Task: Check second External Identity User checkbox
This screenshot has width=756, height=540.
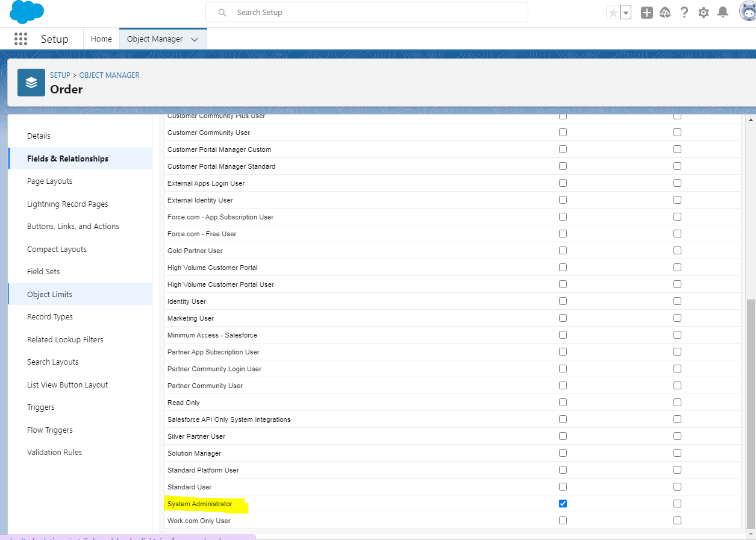Action: [677, 200]
